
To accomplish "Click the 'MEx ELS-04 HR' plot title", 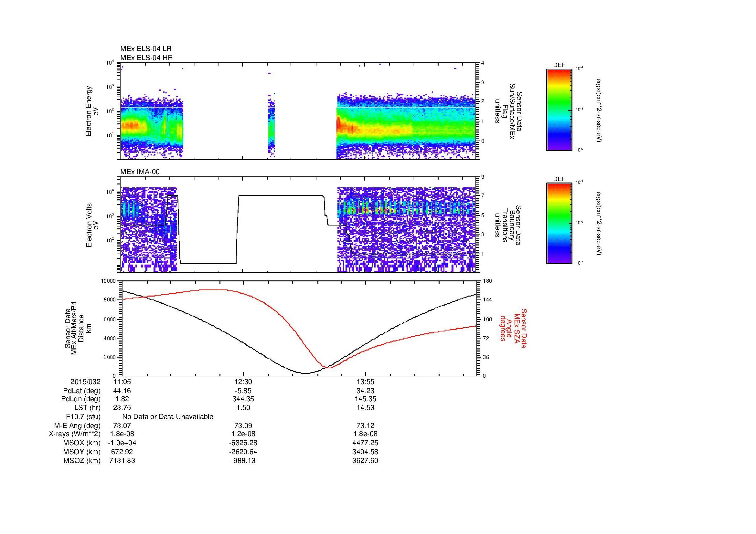I will point(146,58).
